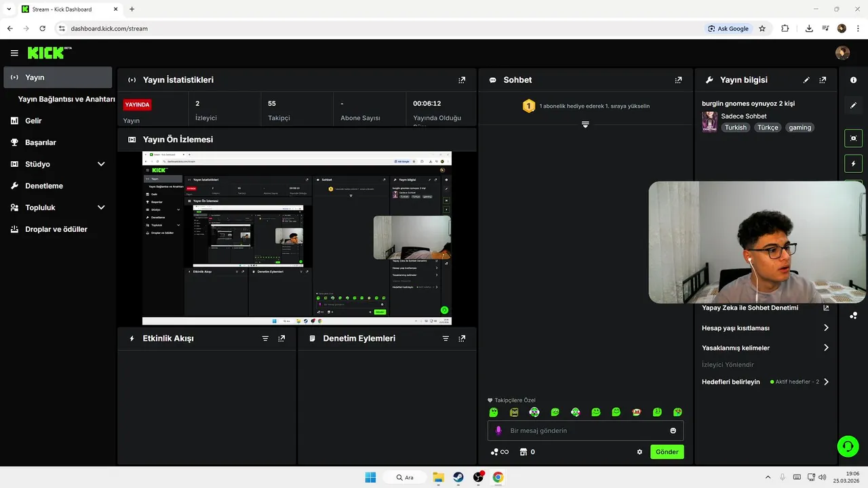Click the green Gönder button

(667, 452)
